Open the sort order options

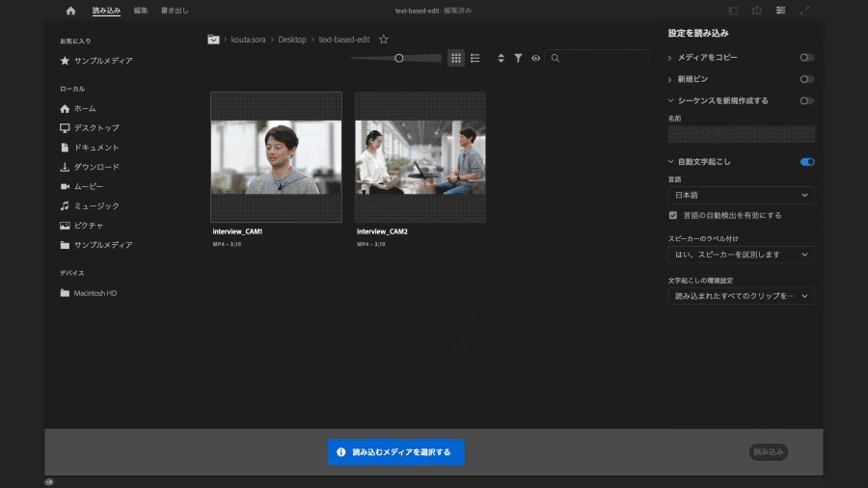tap(501, 58)
